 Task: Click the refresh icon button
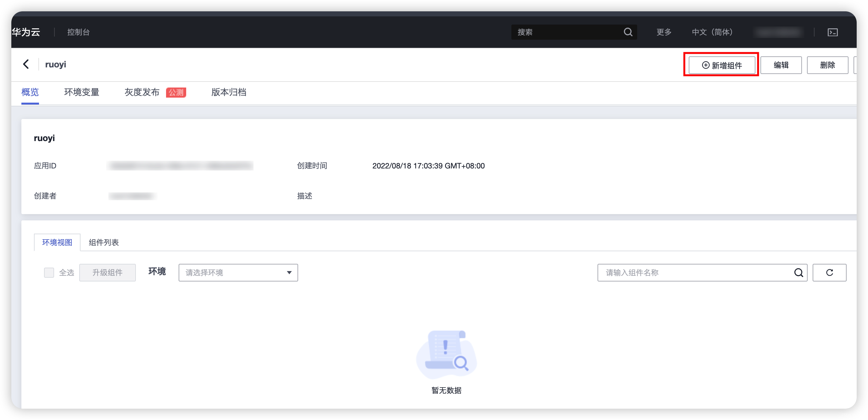[x=829, y=273]
